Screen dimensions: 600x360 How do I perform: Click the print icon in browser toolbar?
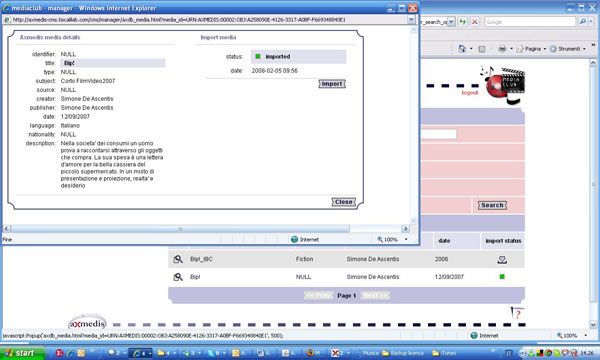point(502,49)
